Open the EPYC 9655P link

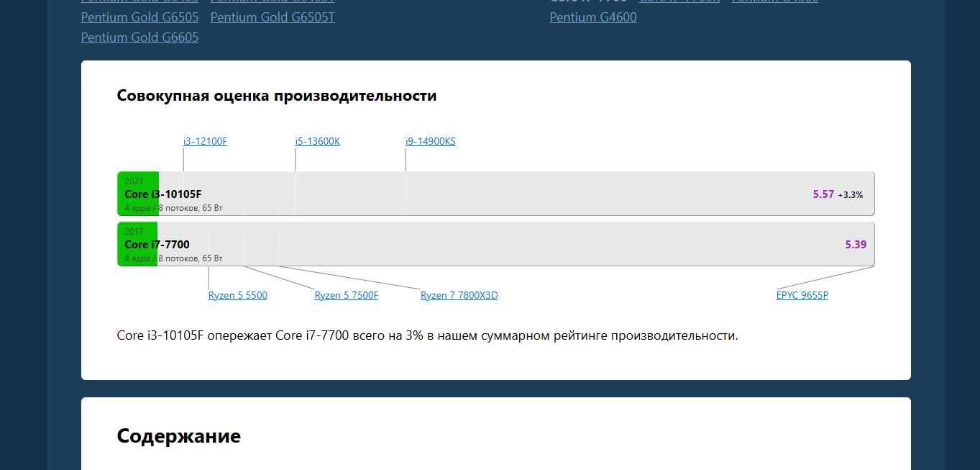tap(802, 296)
